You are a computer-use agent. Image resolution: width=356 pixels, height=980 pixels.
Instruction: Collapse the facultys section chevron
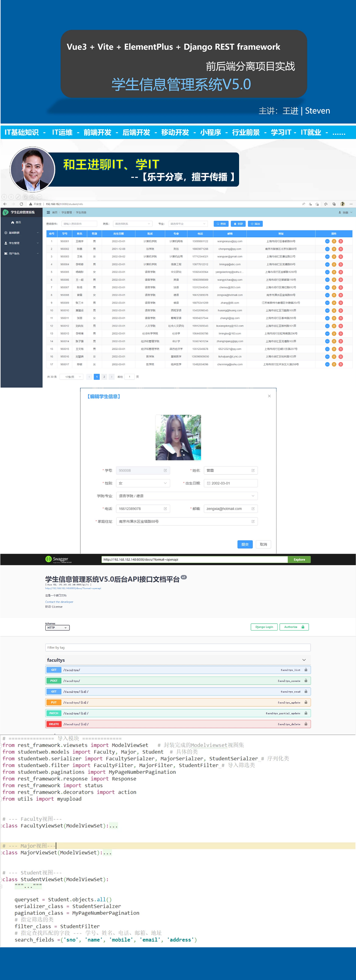tap(304, 660)
